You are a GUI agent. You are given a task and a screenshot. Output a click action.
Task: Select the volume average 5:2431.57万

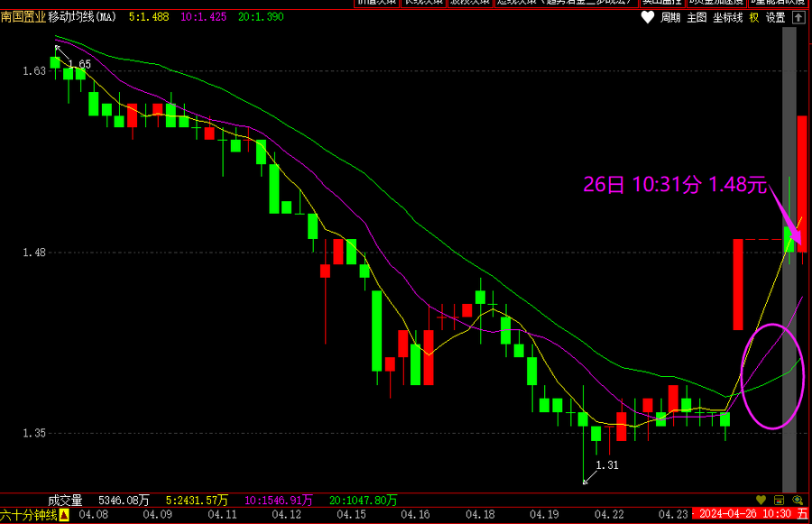(197, 501)
